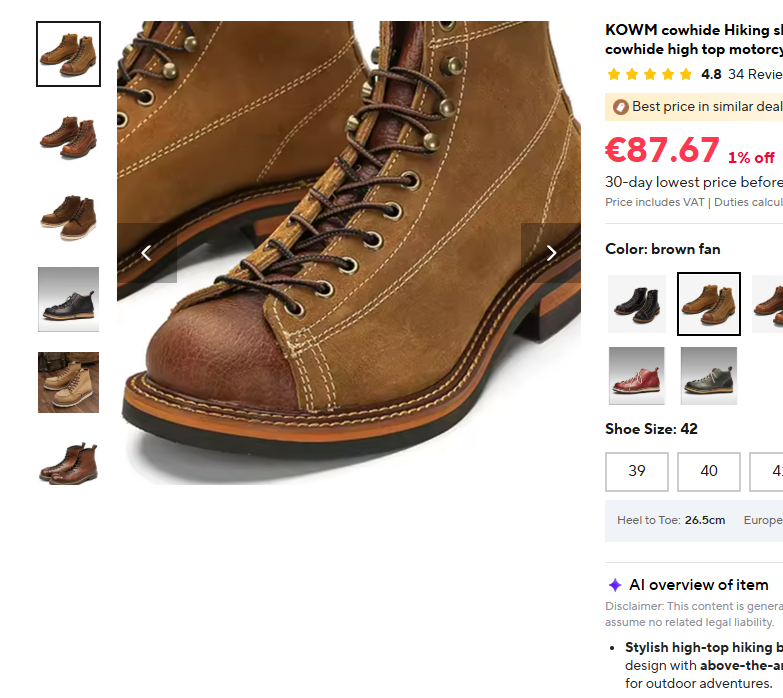This screenshot has height=698, width=783.
Task: Choose the brown fan color swatch
Action: (x=709, y=304)
